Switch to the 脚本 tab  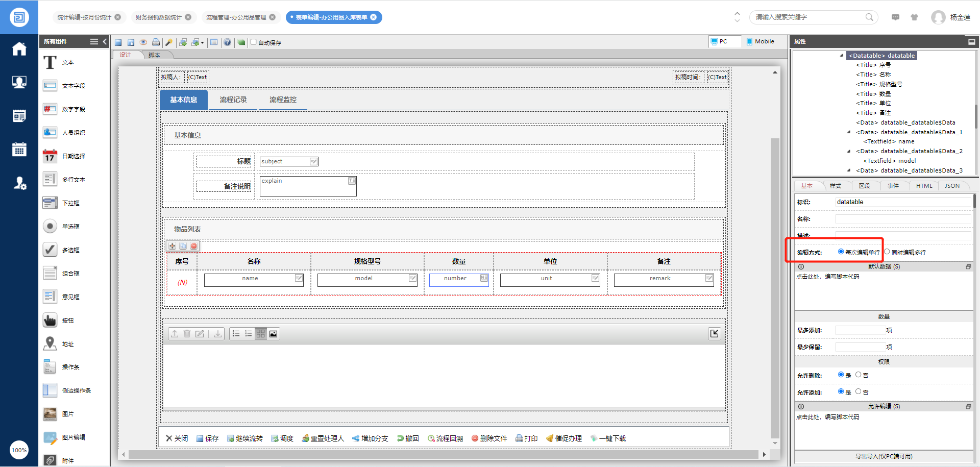pos(154,55)
